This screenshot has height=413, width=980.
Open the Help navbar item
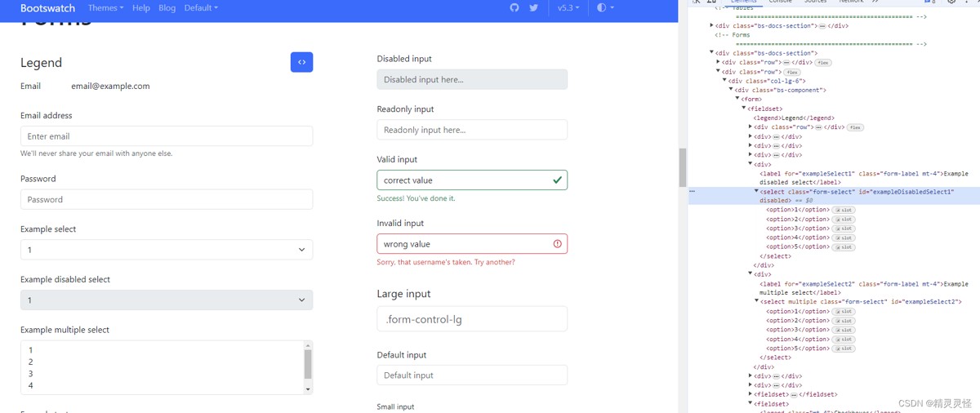pyautogui.click(x=141, y=8)
